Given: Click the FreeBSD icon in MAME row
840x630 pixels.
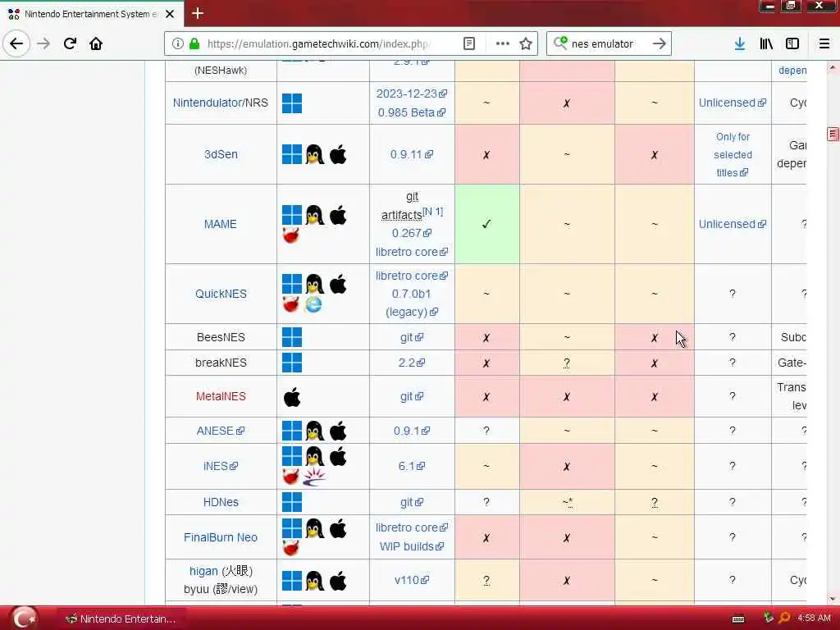Looking at the screenshot, I should [291, 235].
